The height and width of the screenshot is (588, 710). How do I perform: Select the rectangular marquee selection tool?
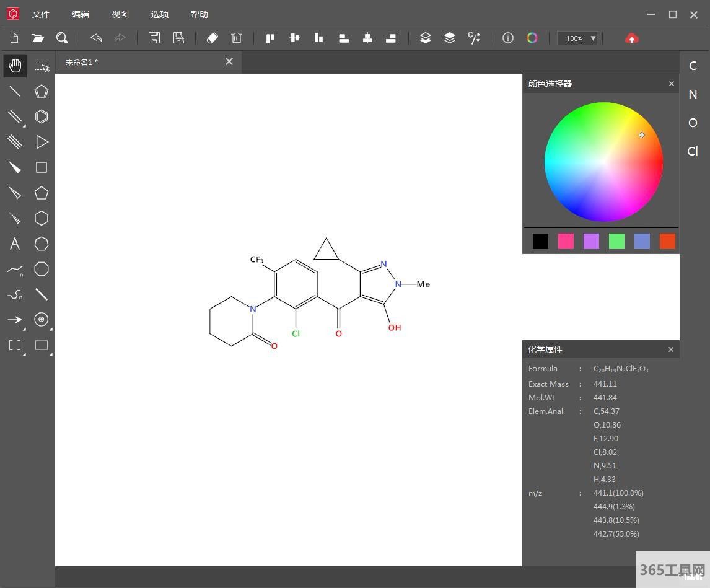(42, 66)
